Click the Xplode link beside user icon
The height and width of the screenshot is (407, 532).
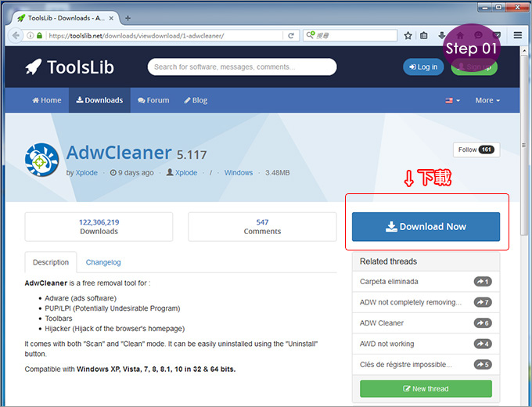[186, 172]
